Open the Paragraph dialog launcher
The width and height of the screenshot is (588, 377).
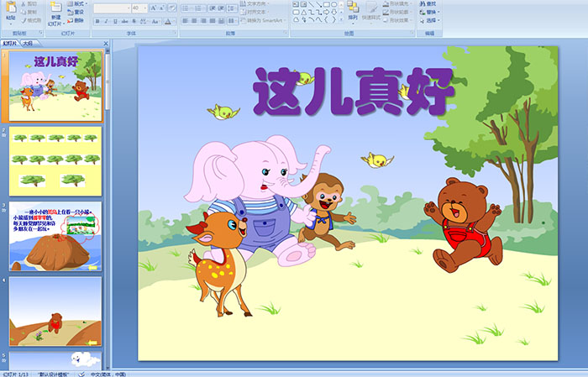286,33
